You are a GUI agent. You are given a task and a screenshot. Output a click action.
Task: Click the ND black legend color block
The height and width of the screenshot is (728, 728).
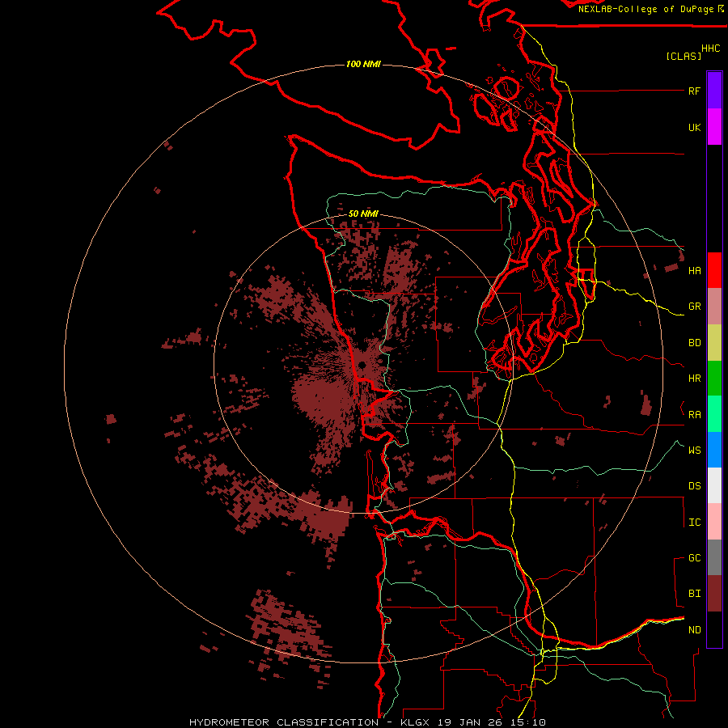click(714, 629)
